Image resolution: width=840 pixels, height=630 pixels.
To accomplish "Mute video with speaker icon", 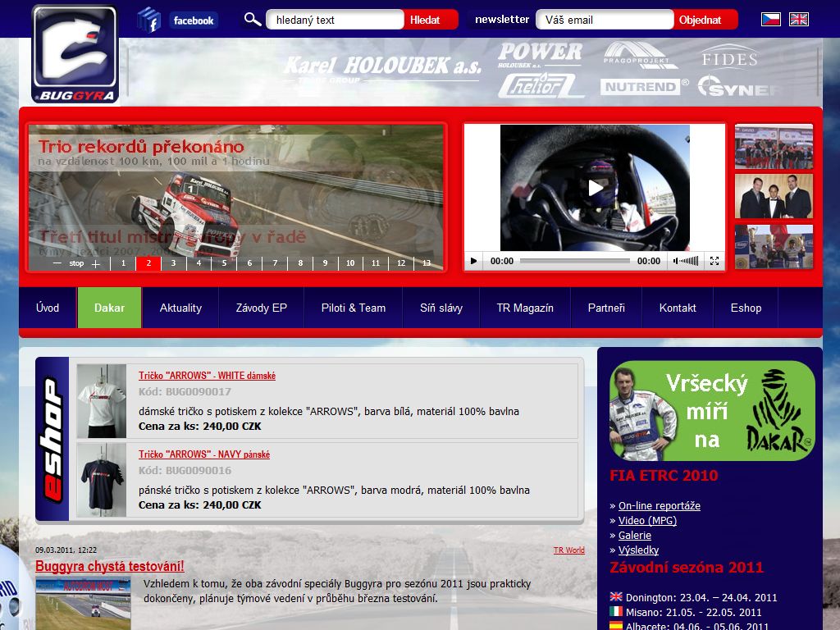I will pyautogui.click(x=676, y=261).
